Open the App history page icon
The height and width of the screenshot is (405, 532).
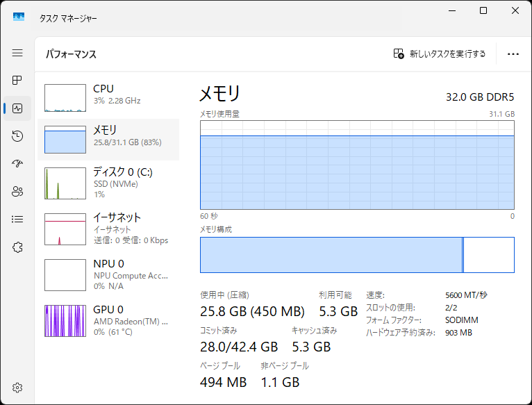[17, 136]
